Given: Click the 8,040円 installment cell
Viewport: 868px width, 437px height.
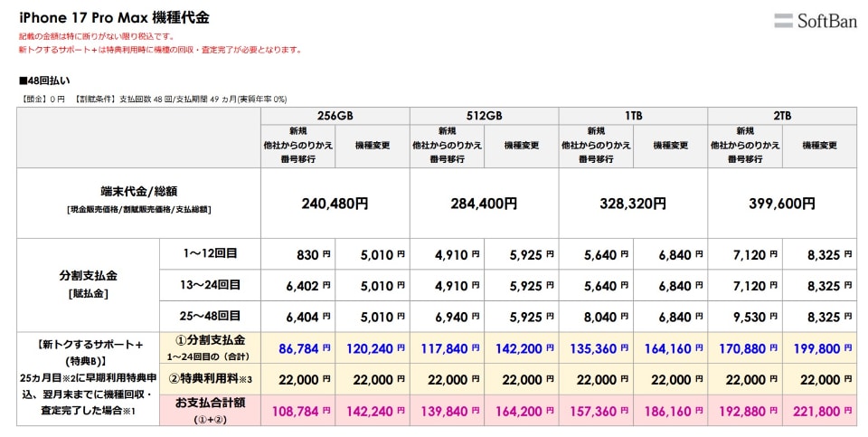Looking at the screenshot, I should pyautogui.click(x=596, y=317).
